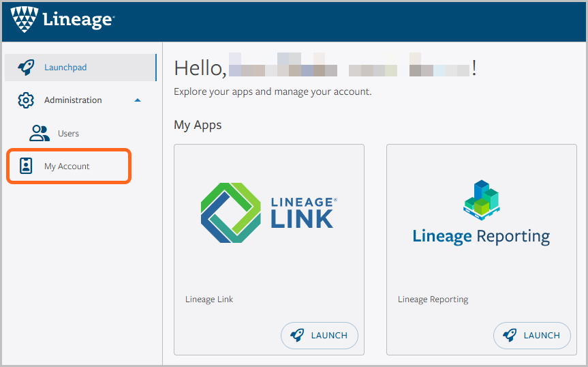The image size is (588, 367).
Task: Click the "Lineage Link" card caption
Action: click(x=209, y=299)
